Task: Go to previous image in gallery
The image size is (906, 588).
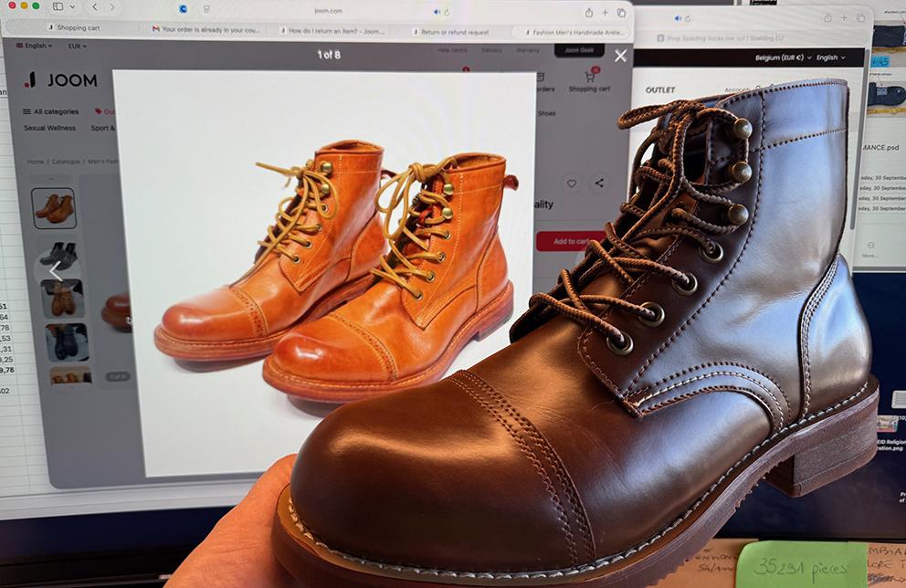Action: click(55, 271)
